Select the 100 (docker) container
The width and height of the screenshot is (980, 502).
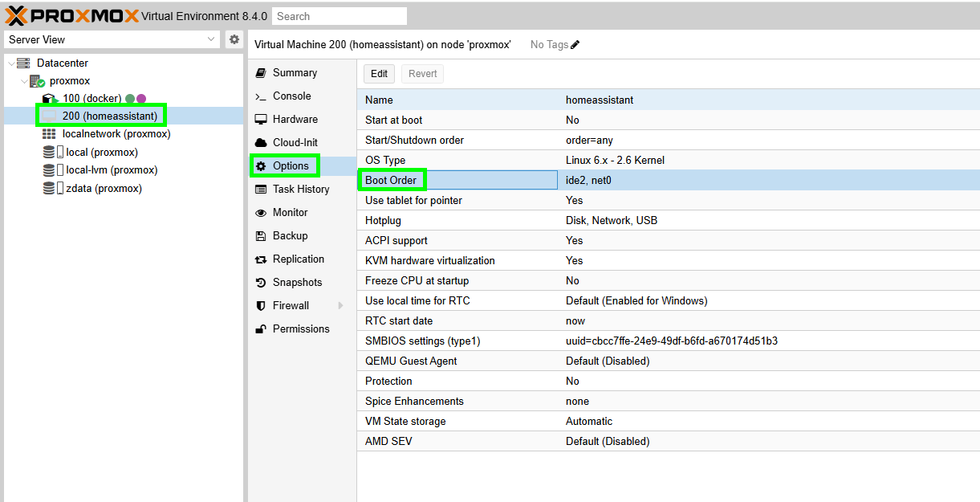pyautogui.click(x=91, y=98)
